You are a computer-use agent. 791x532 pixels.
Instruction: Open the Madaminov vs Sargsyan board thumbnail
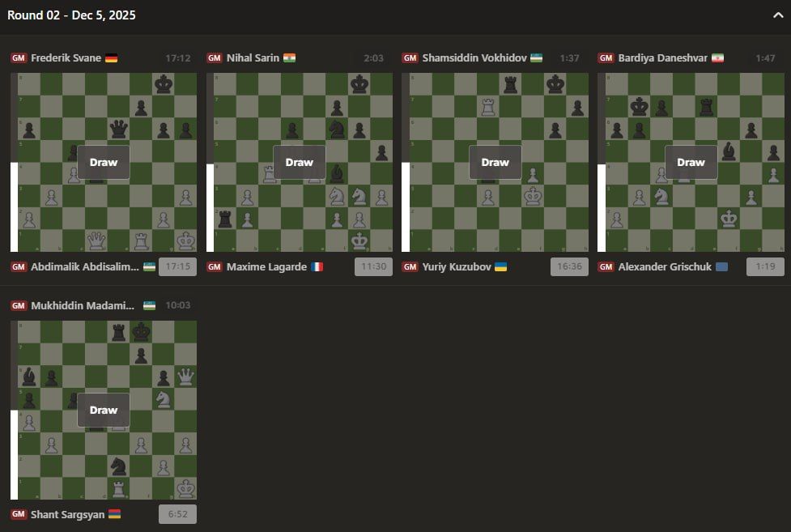(104, 453)
